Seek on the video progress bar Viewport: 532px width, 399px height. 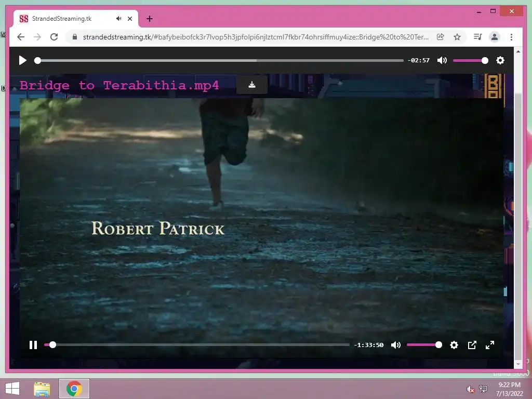pyautogui.click(x=197, y=345)
